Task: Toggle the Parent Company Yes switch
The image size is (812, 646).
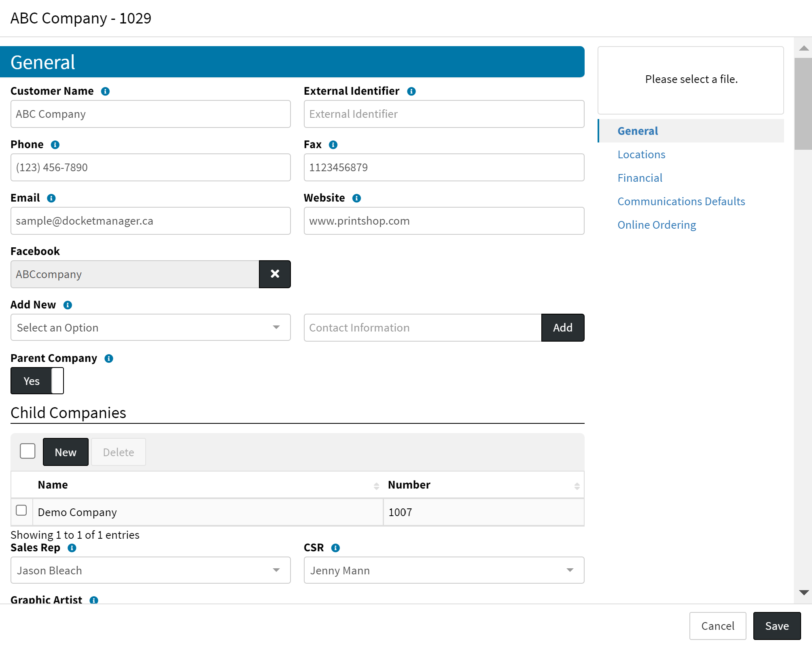Action: (x=37, y=381)
